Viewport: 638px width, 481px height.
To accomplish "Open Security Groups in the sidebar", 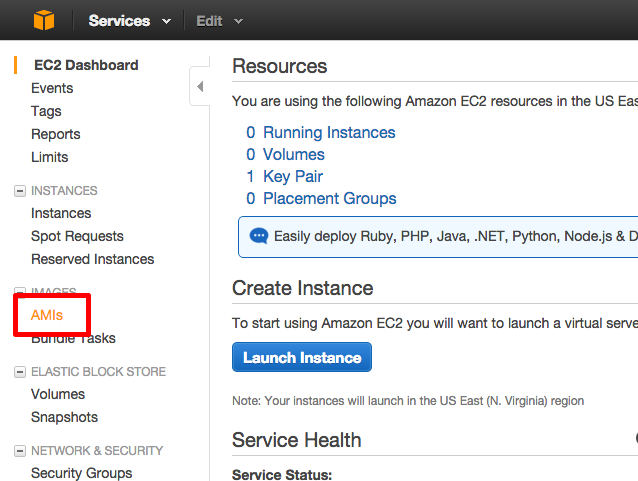I will [82, 473].
